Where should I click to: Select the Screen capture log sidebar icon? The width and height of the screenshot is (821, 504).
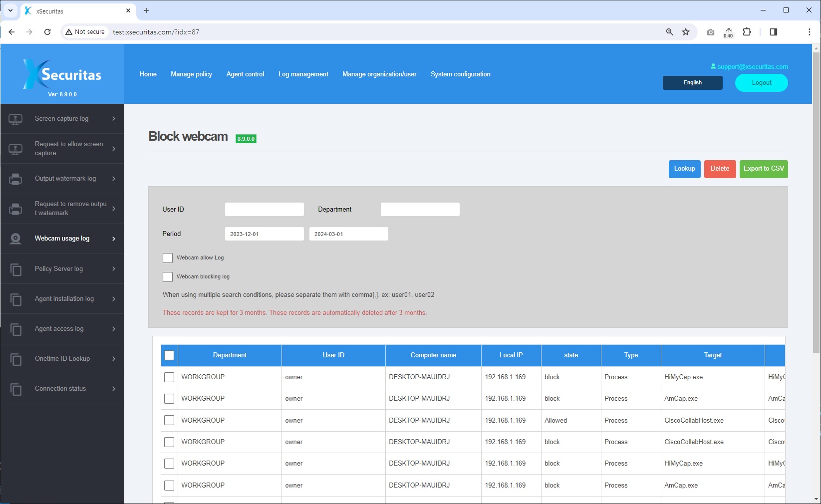pos(15,119)
